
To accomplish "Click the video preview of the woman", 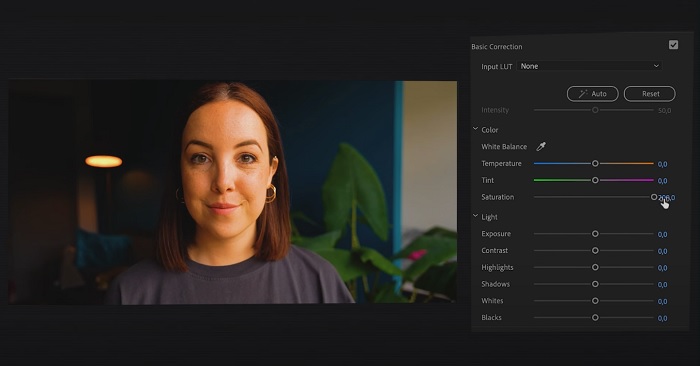I will click(x=233, y=192).
